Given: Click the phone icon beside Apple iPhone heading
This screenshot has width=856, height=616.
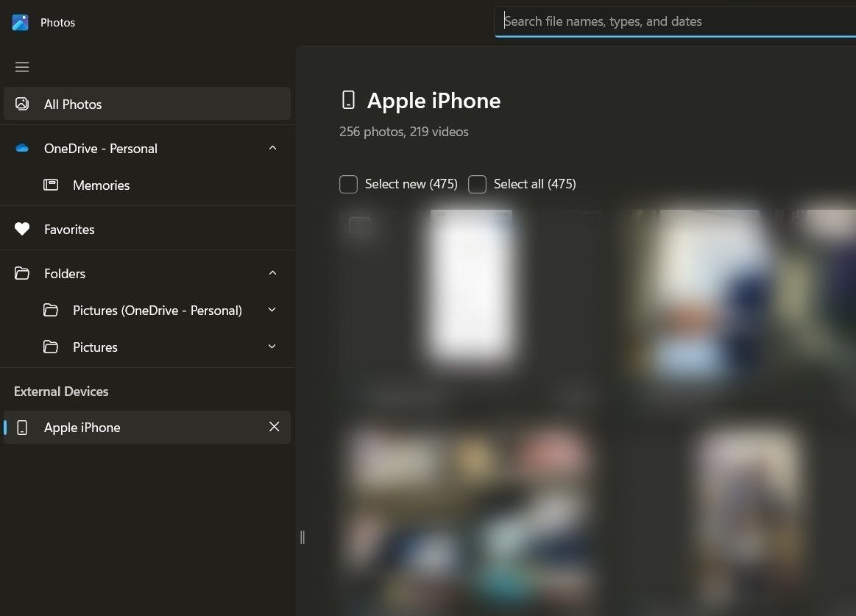Looking at the screenshot, I should pyautogui.click(x=348, y=101).
